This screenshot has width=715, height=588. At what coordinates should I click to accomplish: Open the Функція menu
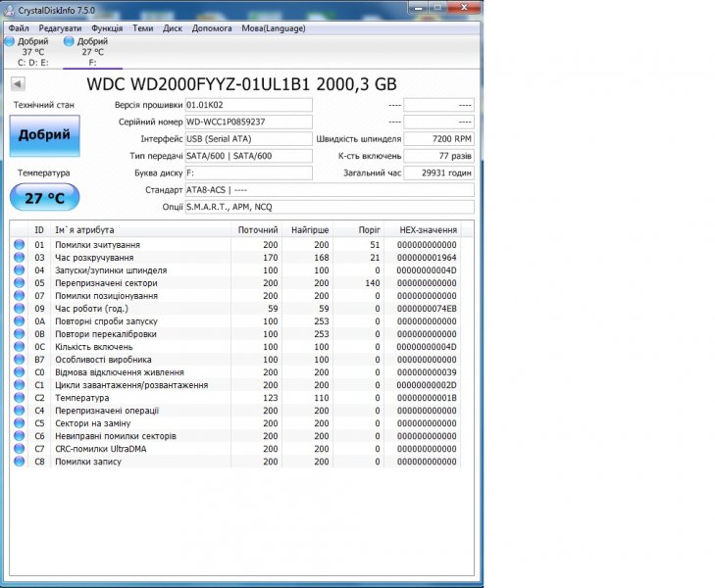(107, 28)
